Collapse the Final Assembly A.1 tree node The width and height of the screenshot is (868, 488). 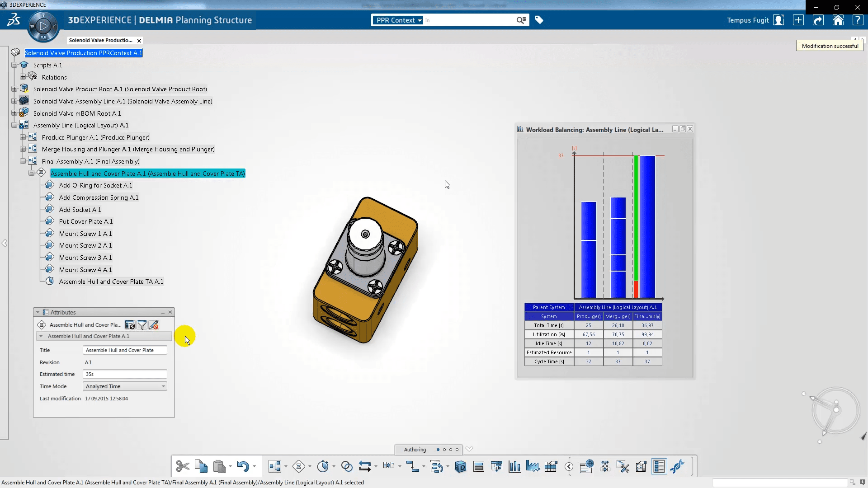pos(23,161)
